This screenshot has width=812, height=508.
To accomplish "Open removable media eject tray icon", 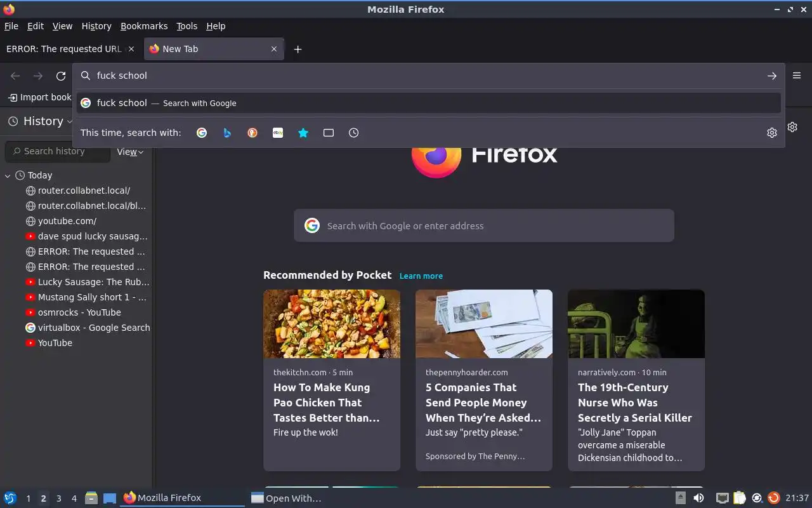I will 681,498.
